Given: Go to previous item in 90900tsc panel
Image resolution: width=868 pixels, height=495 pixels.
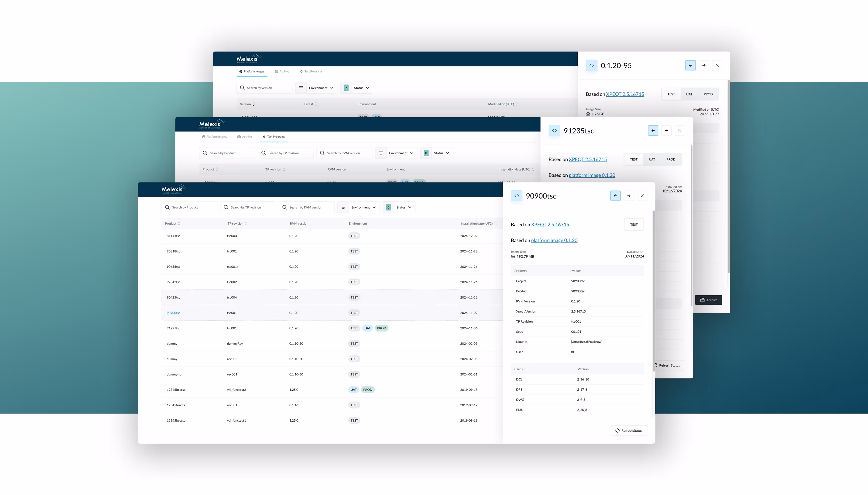Looking at the screenshot, I should point(615,196).
